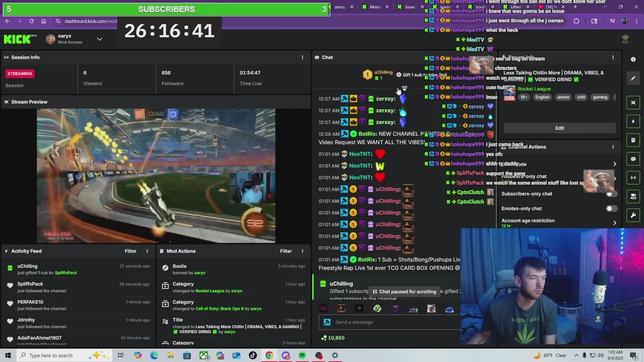
Task: Pick the green alien face emote
Action: [x=377, y=309]
